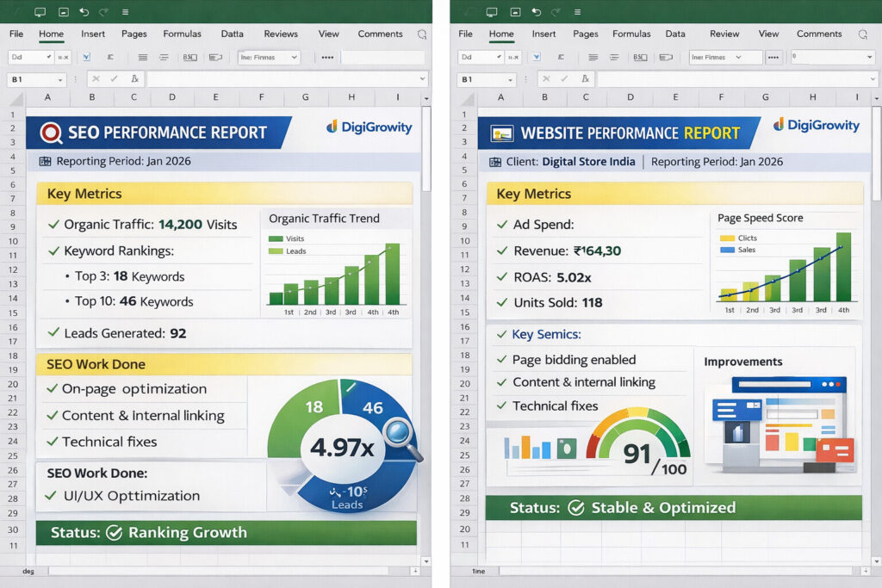The width and height of the screenshot is (882, 588).
Task: Switch to the Review tab in the right window
Action: click(x=724, y=34)
